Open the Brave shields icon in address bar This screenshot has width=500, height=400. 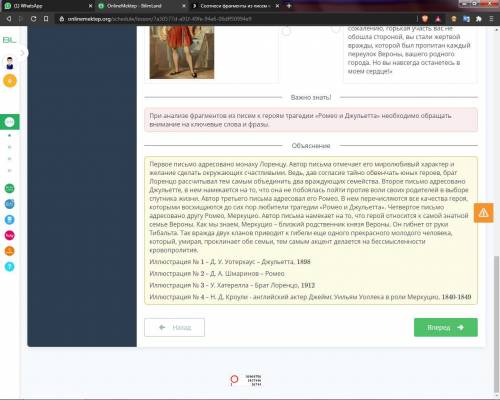point(425,19)
